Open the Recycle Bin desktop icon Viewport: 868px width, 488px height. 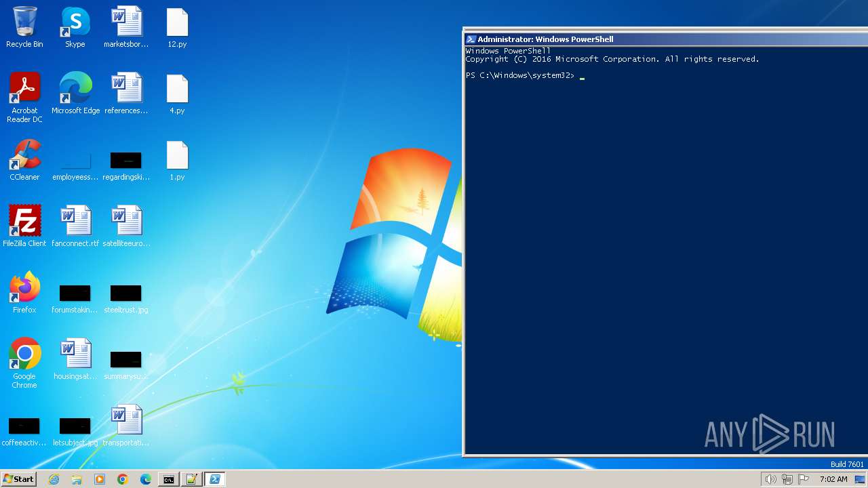(24, 28)
